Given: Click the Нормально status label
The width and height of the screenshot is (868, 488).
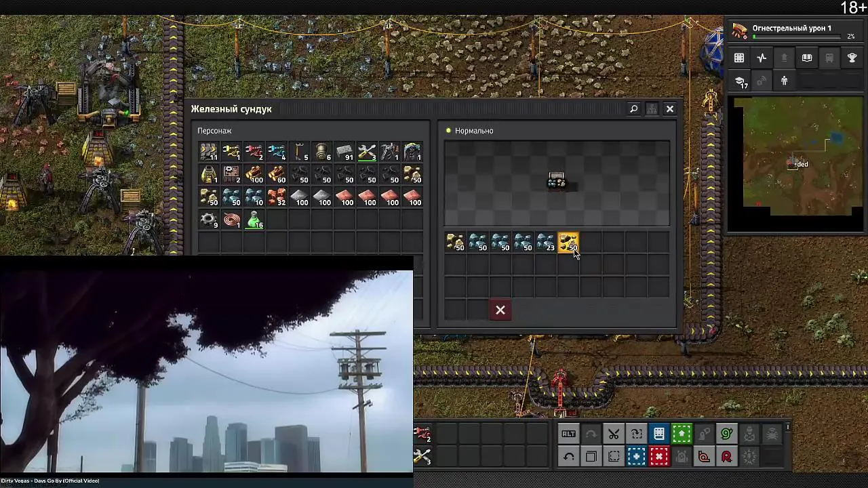Looking at the screenshot, I should coord(474,131).
